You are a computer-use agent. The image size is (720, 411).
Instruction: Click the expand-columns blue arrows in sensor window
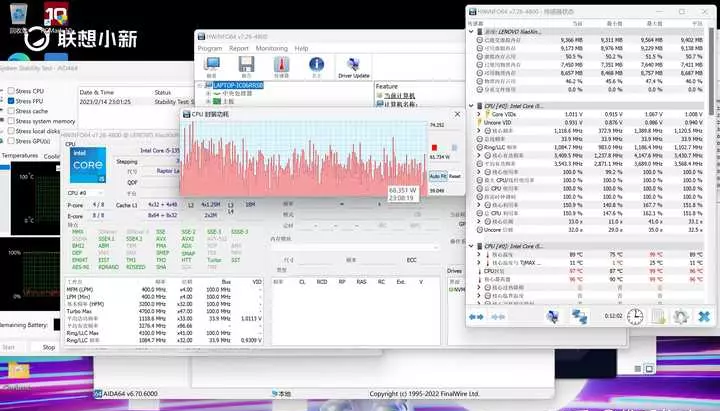(476, 317)
